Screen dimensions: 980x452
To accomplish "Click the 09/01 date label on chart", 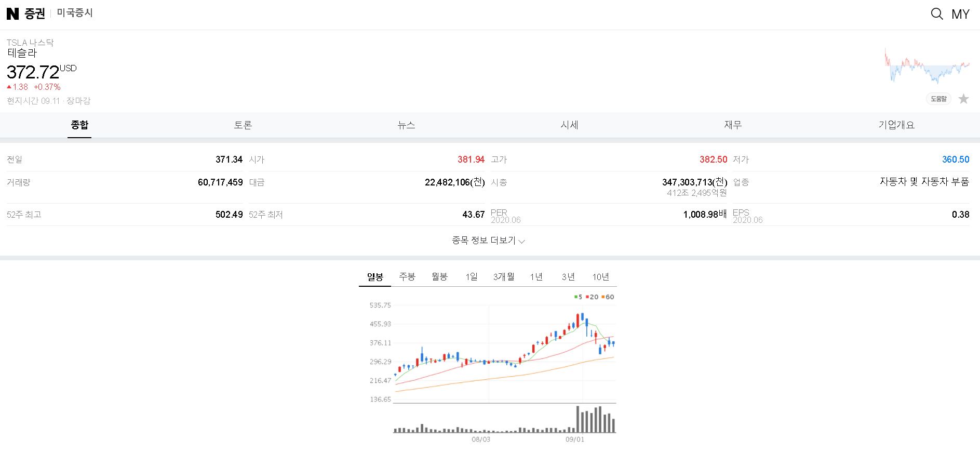I will (575, 440).
